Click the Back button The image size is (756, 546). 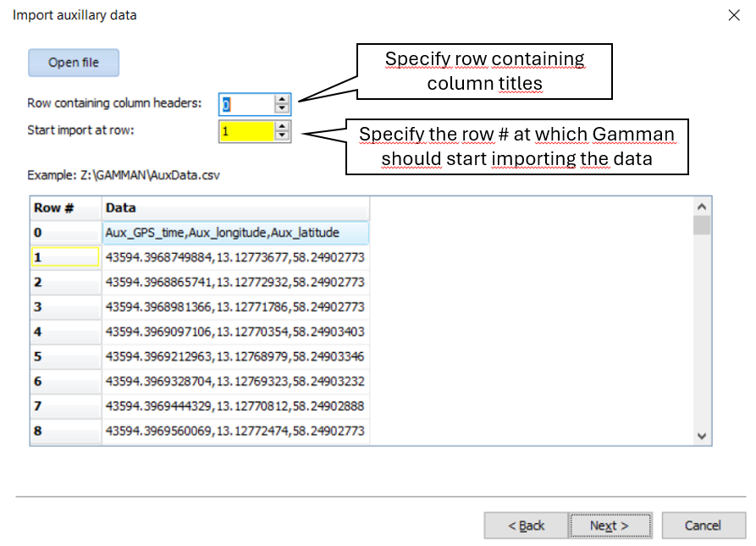pos(526,525)
